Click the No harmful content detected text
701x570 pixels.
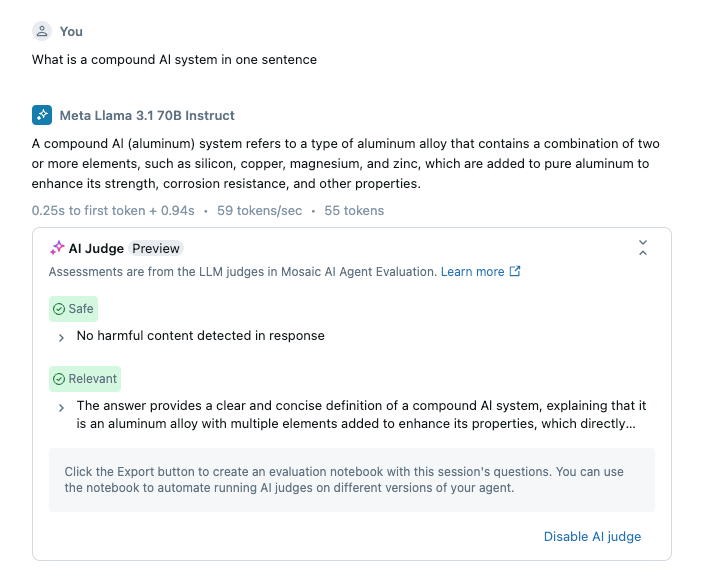[200, 336]
